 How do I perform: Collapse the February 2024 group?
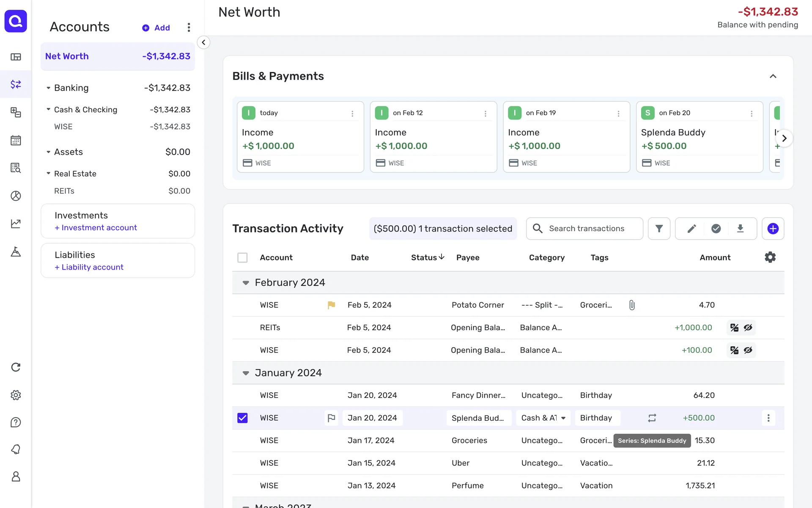pos(246,283)
